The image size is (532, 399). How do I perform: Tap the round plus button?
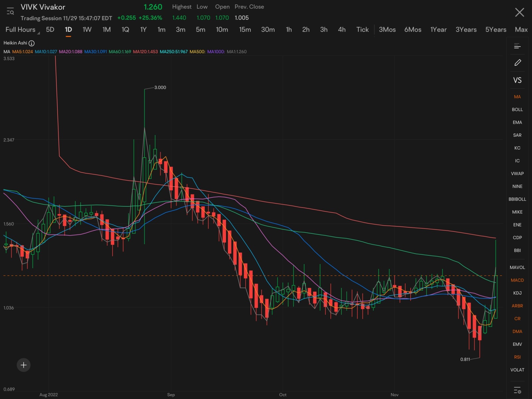(x=24, y=365)
